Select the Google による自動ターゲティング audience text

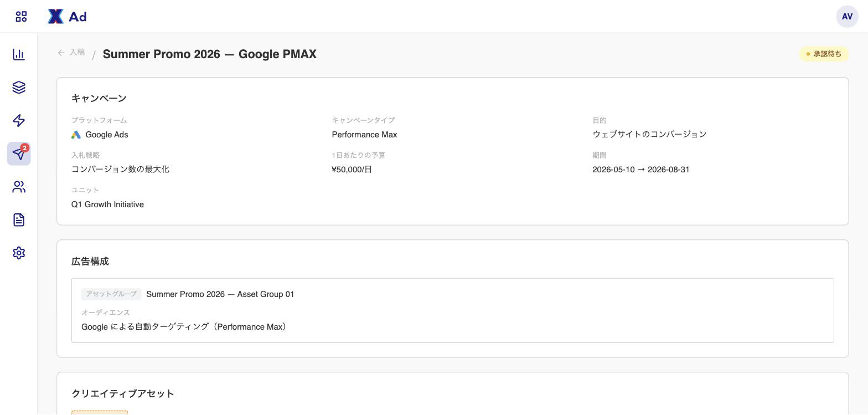pos(185,327)
